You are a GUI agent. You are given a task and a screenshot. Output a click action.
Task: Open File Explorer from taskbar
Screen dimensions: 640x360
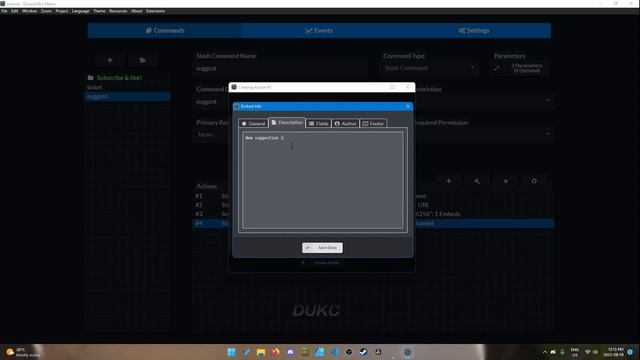(261, 352)
